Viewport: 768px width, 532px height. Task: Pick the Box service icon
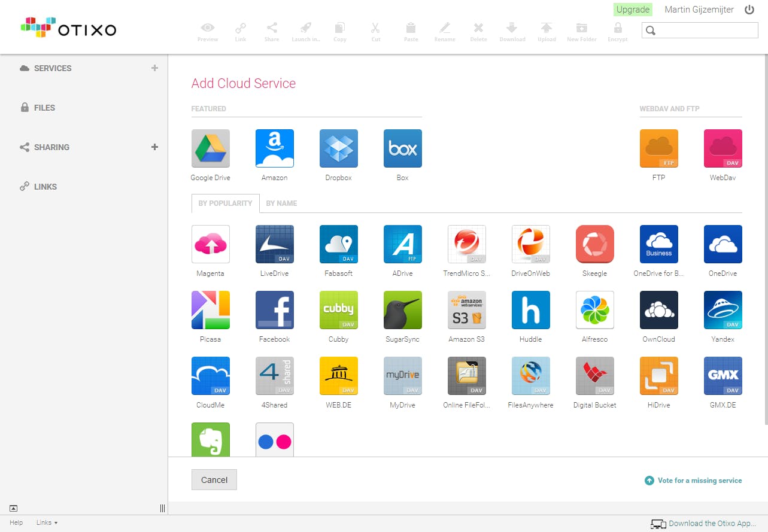(402, 148)
